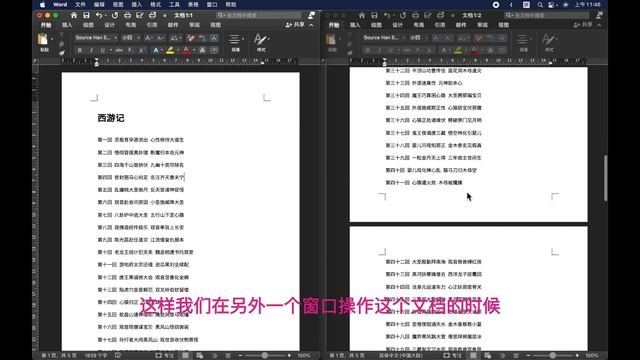Apply yellow highlight color in left window
The height and width of the screenshot is (360, 640).
(170, 50)
